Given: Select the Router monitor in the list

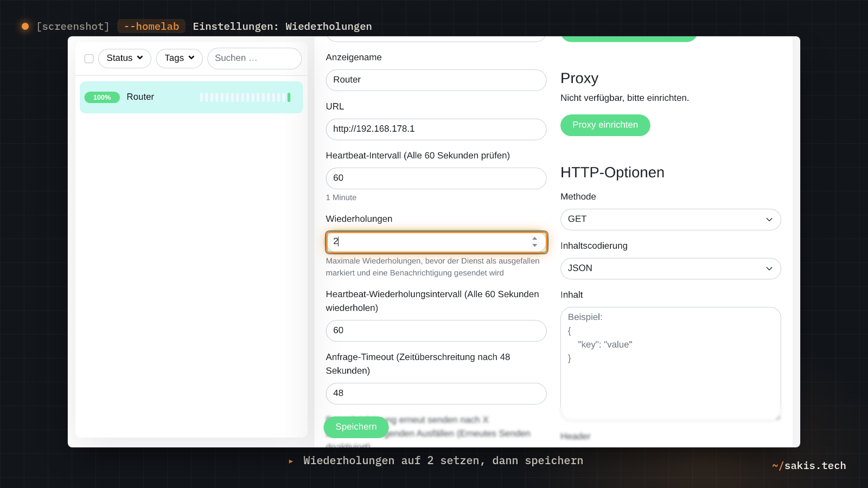Looking at the screenshot, I should pyautogui.click(x=191, y=97).
